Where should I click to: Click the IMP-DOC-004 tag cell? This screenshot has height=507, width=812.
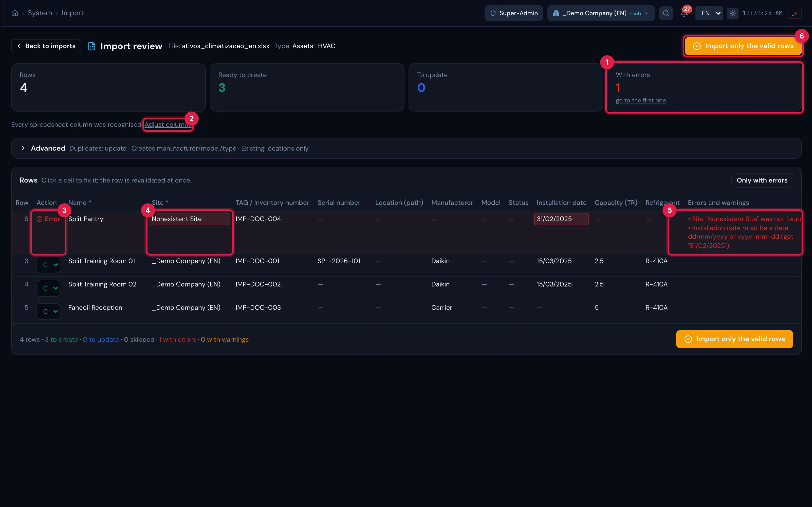pyautogui.click(x=258, y=219)
